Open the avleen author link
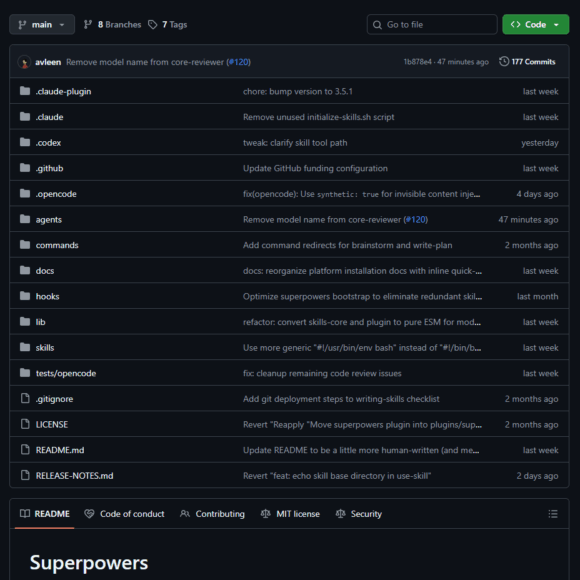Image resolution: width=580 pixels, height=580 pixels. (x=48, y=62)
